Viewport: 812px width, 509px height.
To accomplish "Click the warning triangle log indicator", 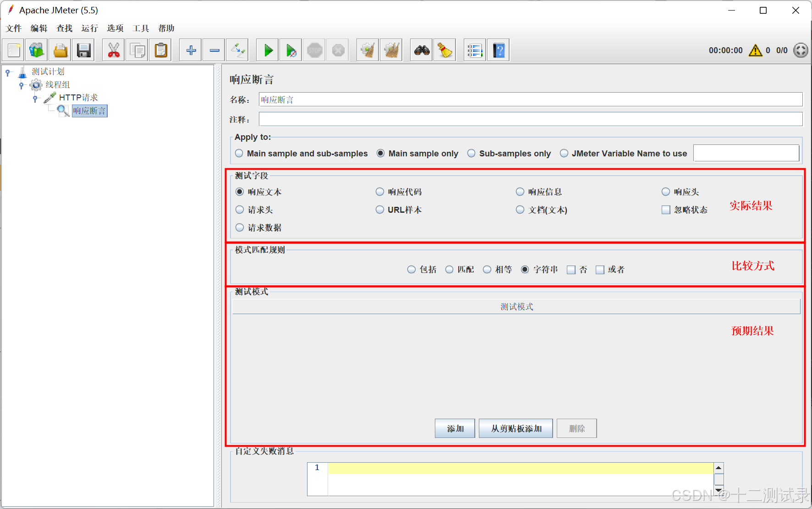I will click(x=755, y=50).
